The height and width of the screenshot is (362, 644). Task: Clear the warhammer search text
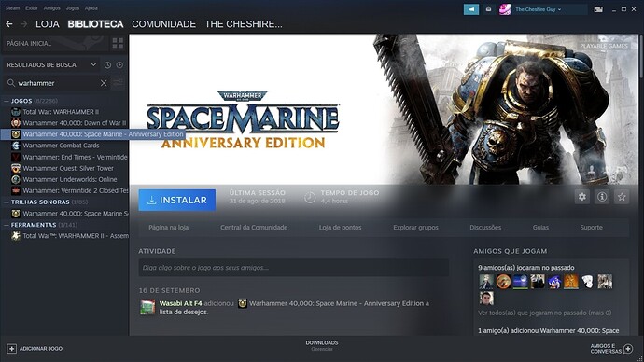[104, 83]
